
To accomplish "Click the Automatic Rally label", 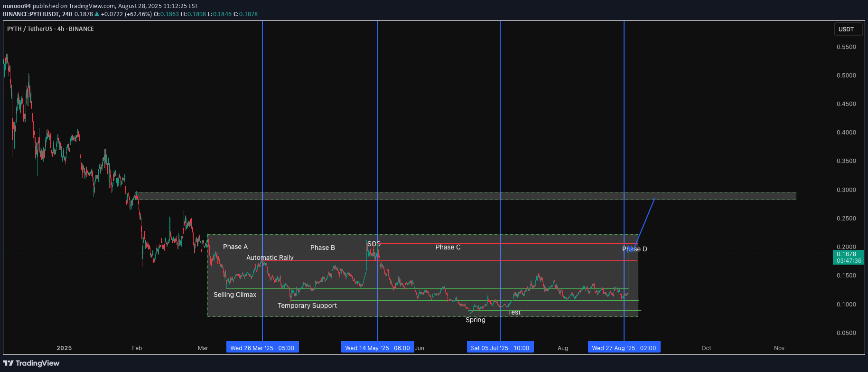I will point(270,258).
